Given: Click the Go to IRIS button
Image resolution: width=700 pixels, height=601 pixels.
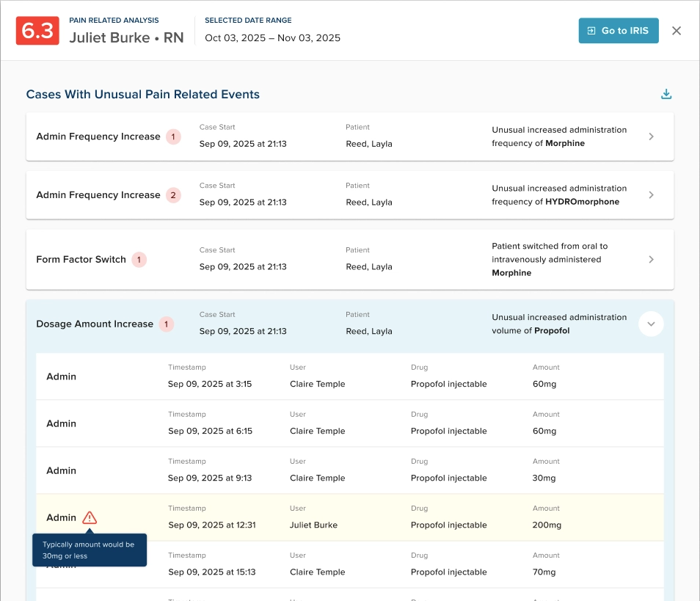Looking at the screenshot, I should click(619, 30).
